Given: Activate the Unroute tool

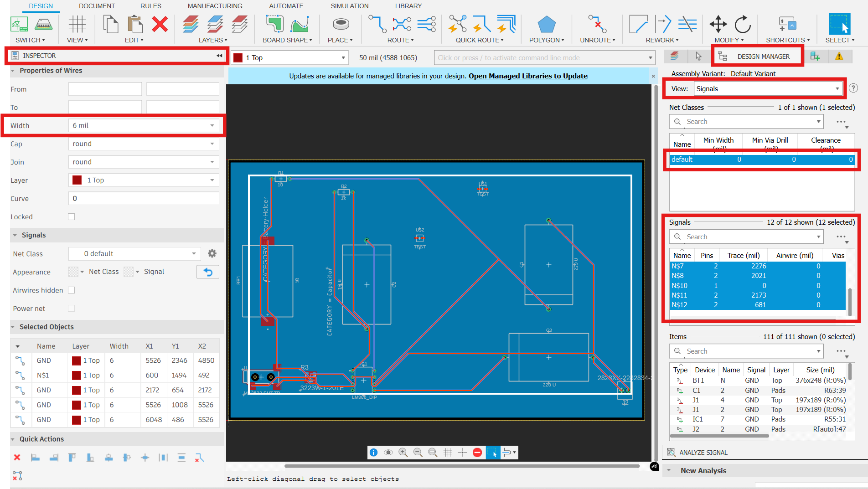Looking at the screenshot, I should coord(595,28).
